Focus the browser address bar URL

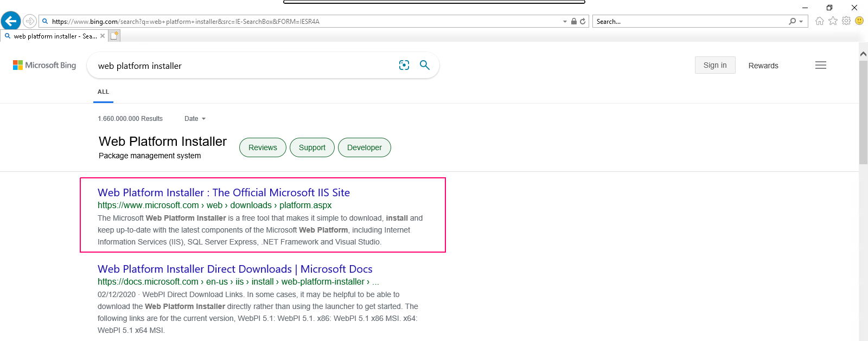tap(304, 22)
